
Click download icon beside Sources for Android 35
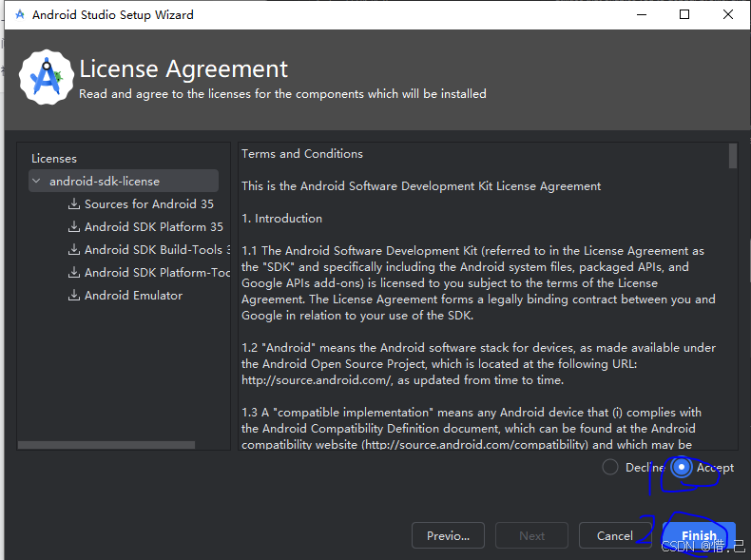click(74, 204)
